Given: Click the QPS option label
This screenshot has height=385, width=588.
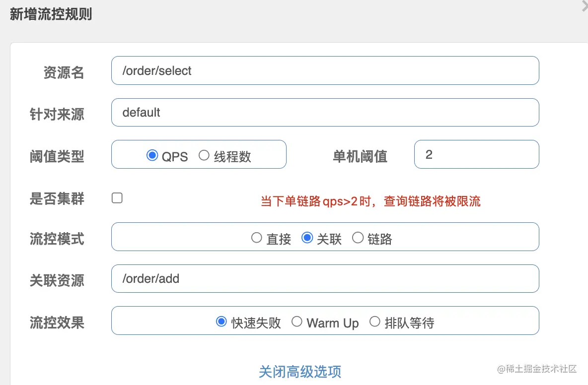Looking at the screenshot, I should point(175,157).
